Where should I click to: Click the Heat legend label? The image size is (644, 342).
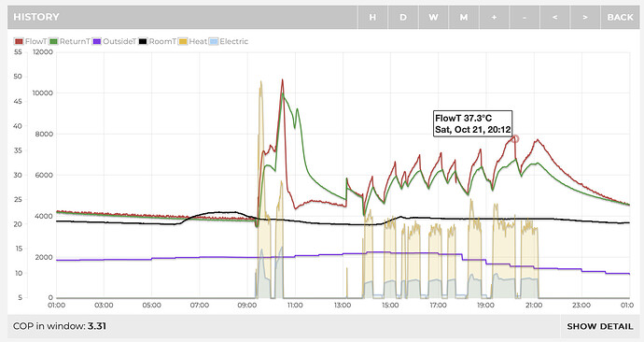point(198,41)
